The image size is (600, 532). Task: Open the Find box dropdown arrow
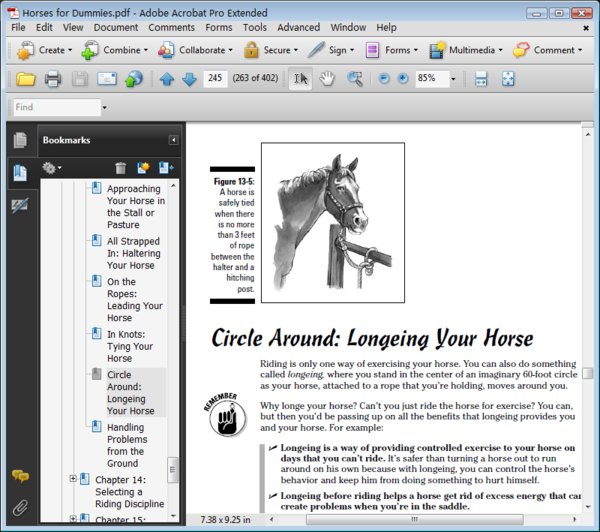pyautogui.click(x=102, y=107)
